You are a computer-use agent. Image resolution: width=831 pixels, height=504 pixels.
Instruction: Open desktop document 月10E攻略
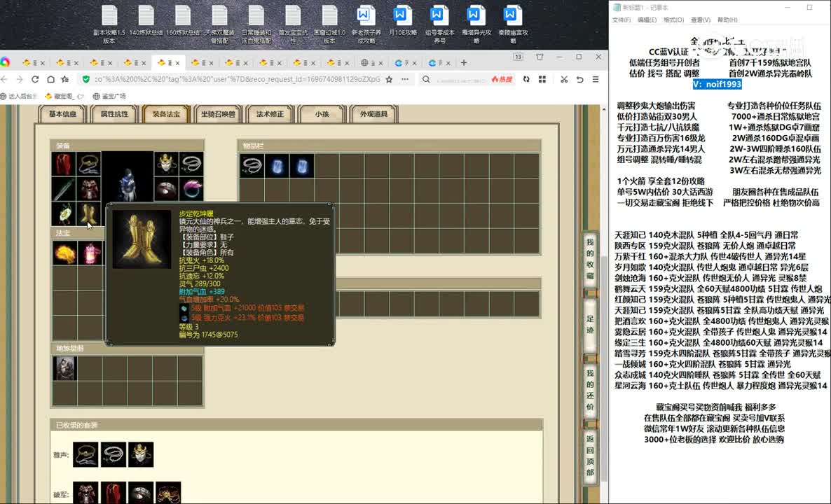[x=403, y=21]
